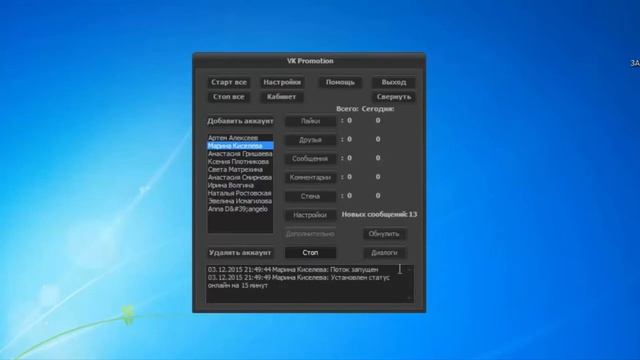Click Добавить аккаунт button
The height and width of the screenshot is (360, 640).
[240, 121]
